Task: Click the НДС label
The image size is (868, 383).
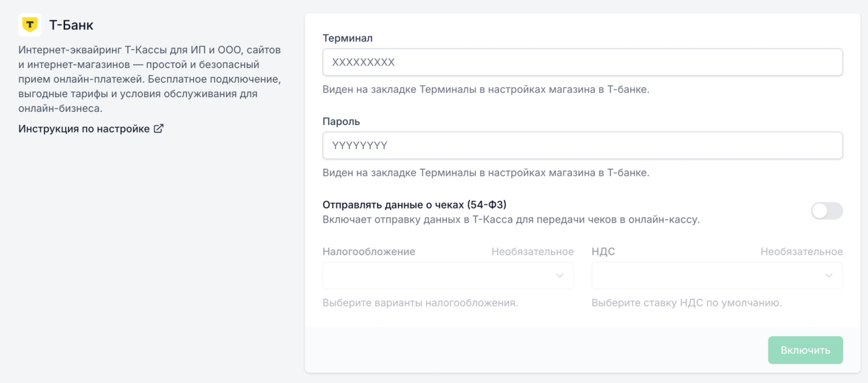Action: point(603,252)
